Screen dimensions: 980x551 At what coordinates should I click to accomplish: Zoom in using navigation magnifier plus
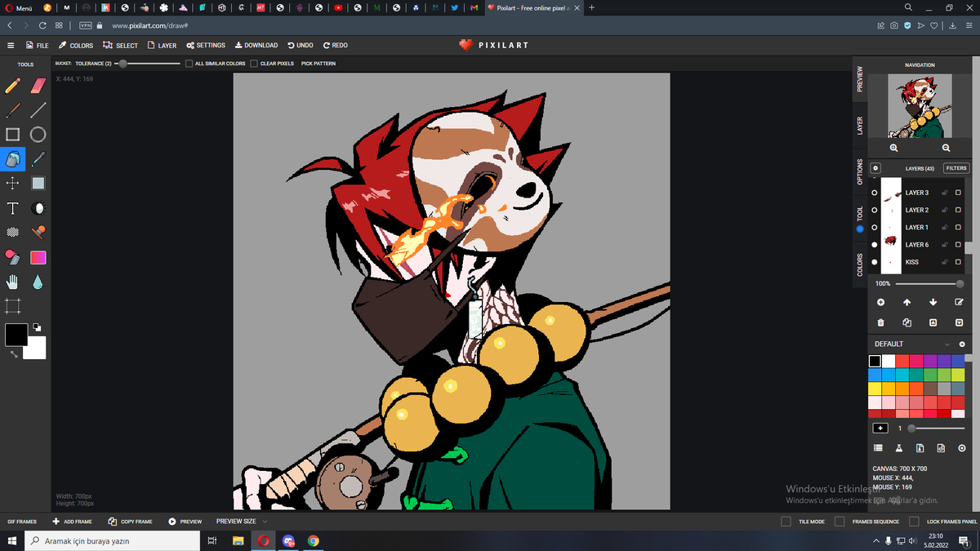(x=893, y=148)
